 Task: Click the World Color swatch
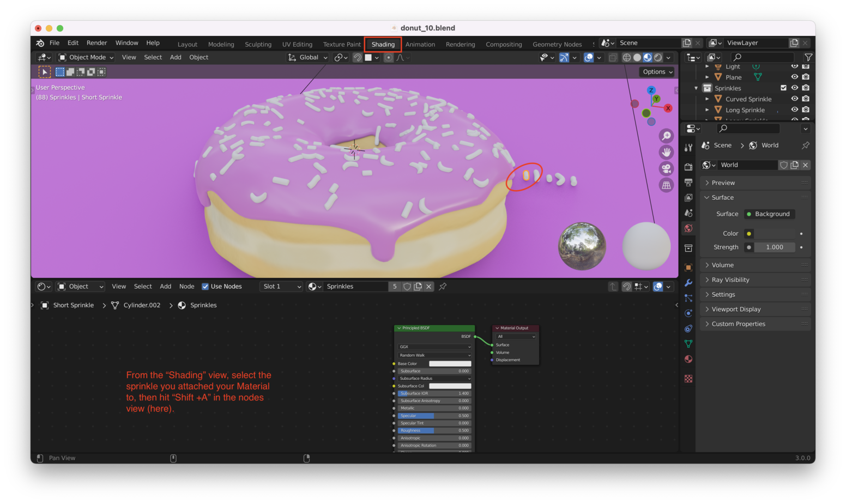pos(748,233)
